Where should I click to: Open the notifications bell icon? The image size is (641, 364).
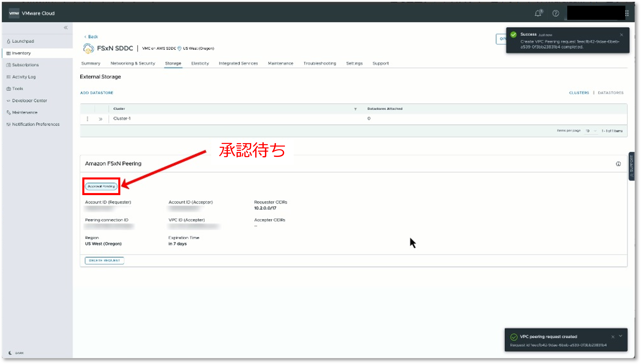pos(538,13)
